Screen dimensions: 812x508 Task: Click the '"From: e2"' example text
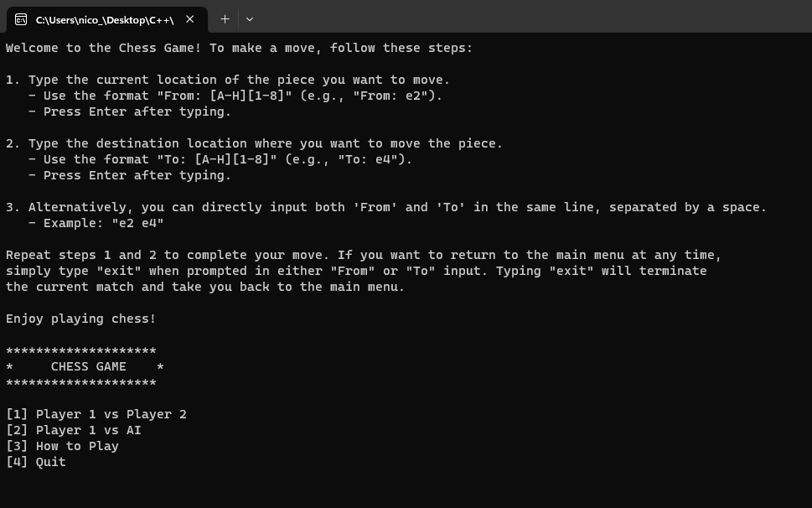(394, 96)
